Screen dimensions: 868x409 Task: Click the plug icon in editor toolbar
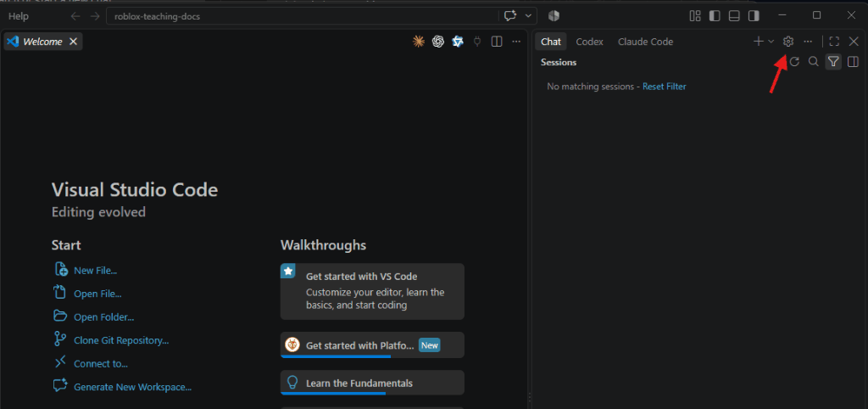(x=477, y=42)
